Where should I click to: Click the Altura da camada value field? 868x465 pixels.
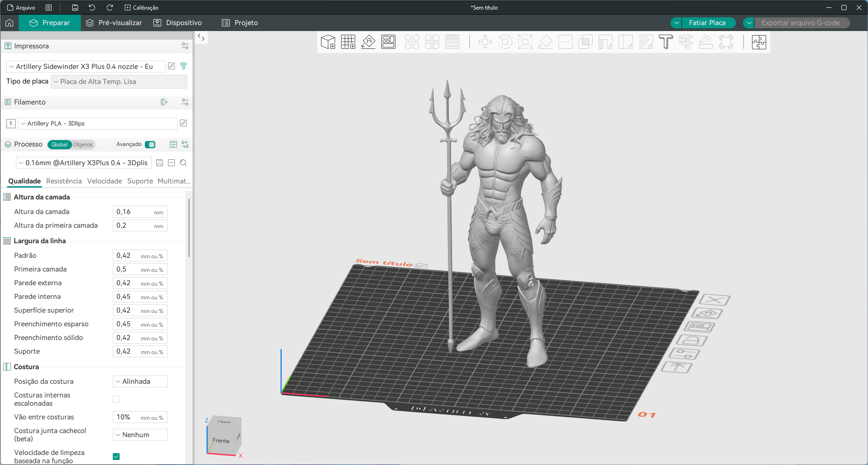tap(140, 212)
